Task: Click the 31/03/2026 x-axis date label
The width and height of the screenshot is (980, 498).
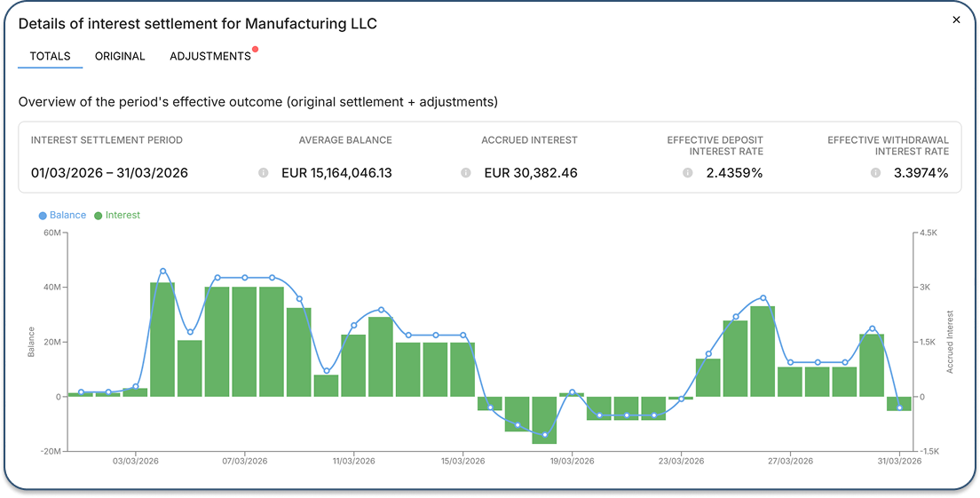Action: tap(898, 461)
